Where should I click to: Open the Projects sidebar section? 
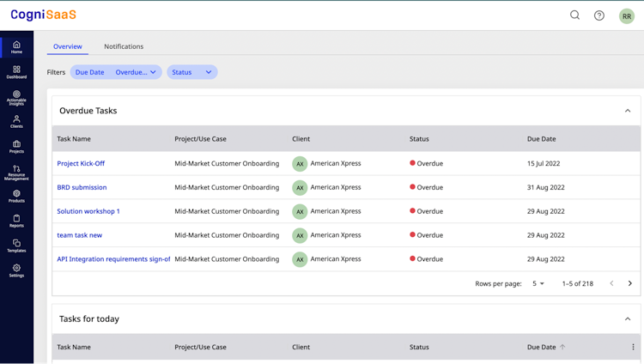(x=16, y=147)
